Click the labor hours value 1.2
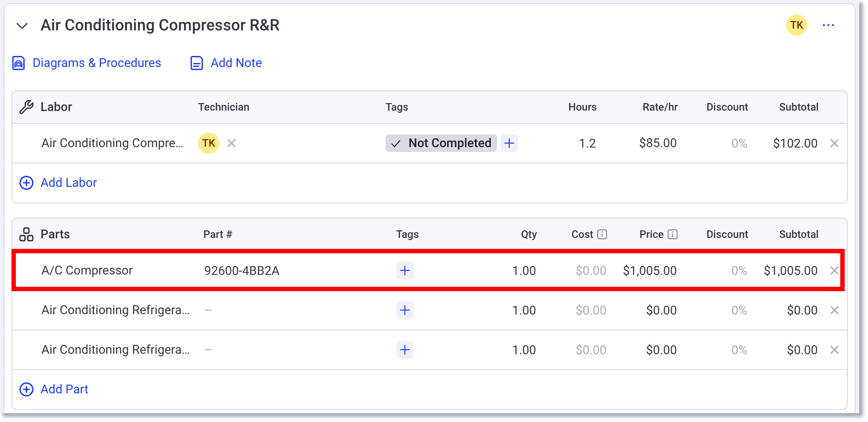The width and height of the screenshot is (868, 422). (x=587, y=143)
